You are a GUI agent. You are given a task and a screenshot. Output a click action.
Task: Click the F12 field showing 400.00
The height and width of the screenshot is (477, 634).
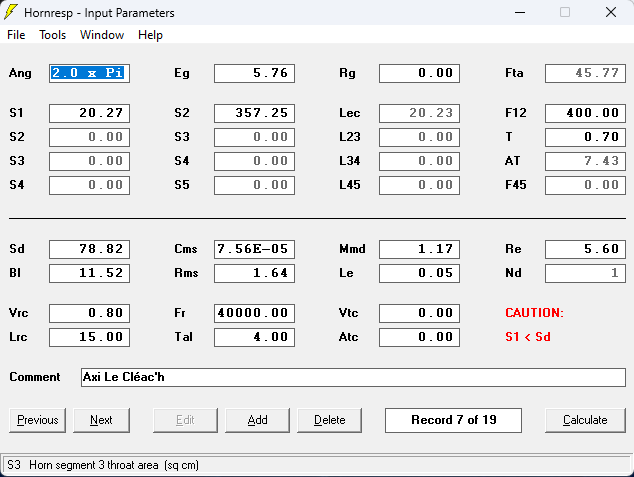coord(585,113)
